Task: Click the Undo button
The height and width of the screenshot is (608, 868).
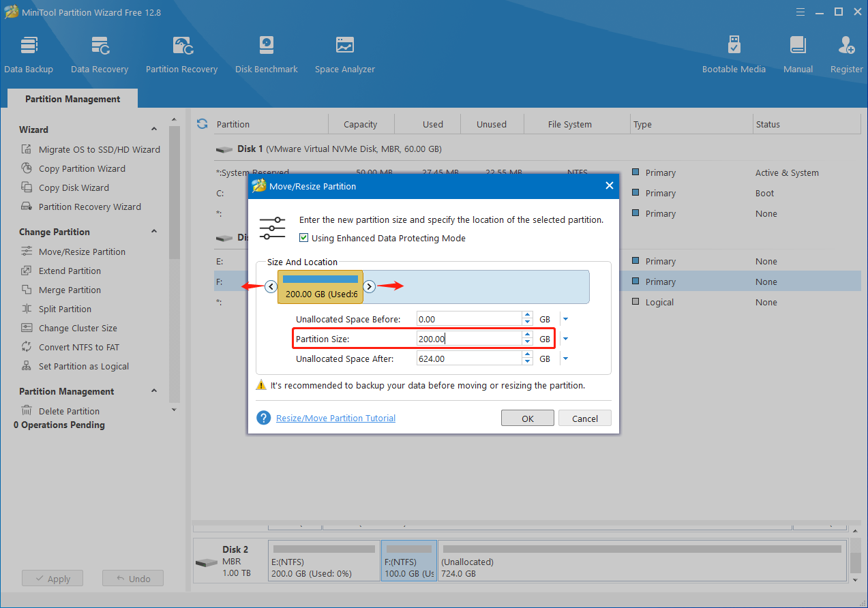Action: [x=132, y=579]
